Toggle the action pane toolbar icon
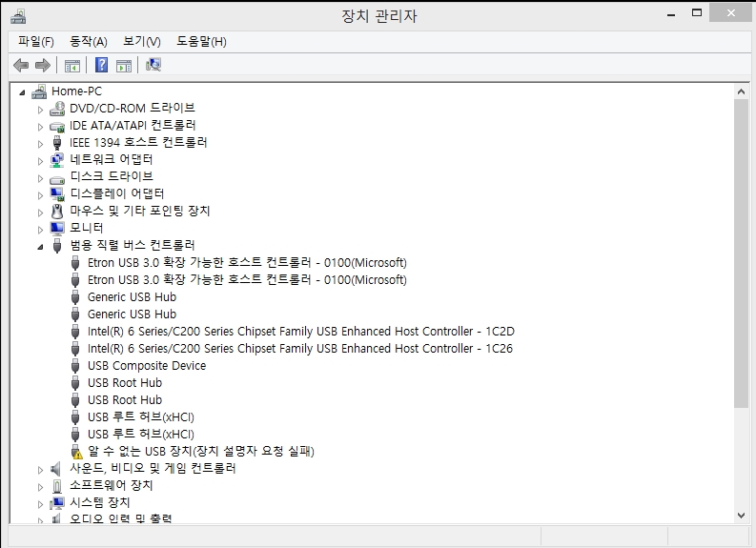 point(124,66)
